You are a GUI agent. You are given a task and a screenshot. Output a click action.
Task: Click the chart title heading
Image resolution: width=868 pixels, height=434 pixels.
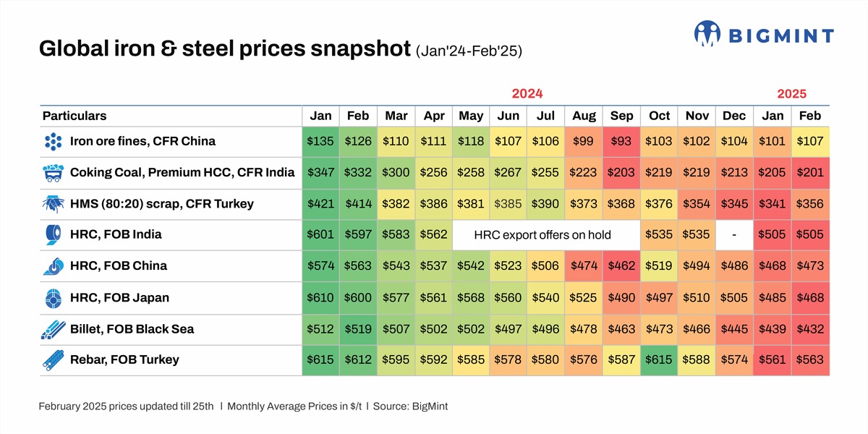(x=224, y=50)
